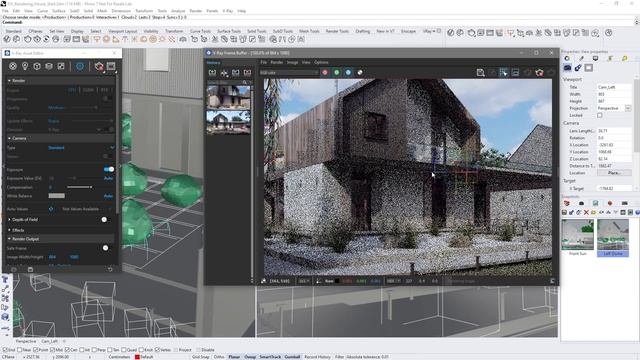Open Settings gear tab in Asset Editor
This screenshot has height=360, width=640.
(80, 66)
